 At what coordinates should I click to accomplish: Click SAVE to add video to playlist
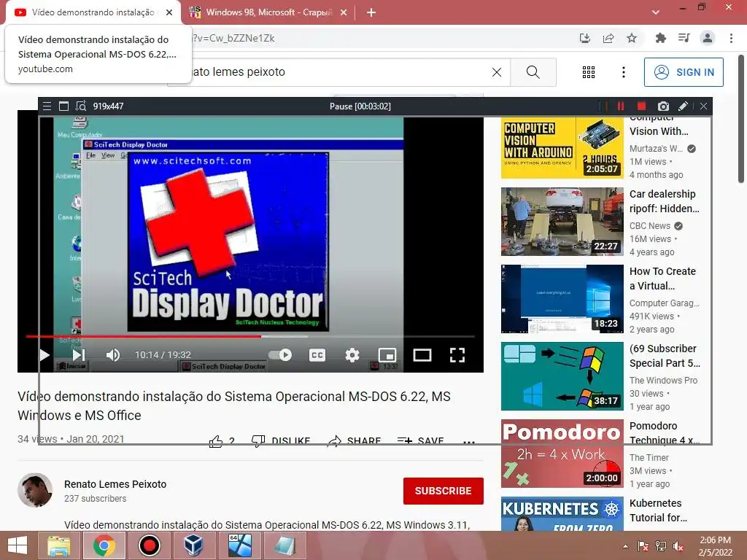pyautogui.click(x=421, y=441)
